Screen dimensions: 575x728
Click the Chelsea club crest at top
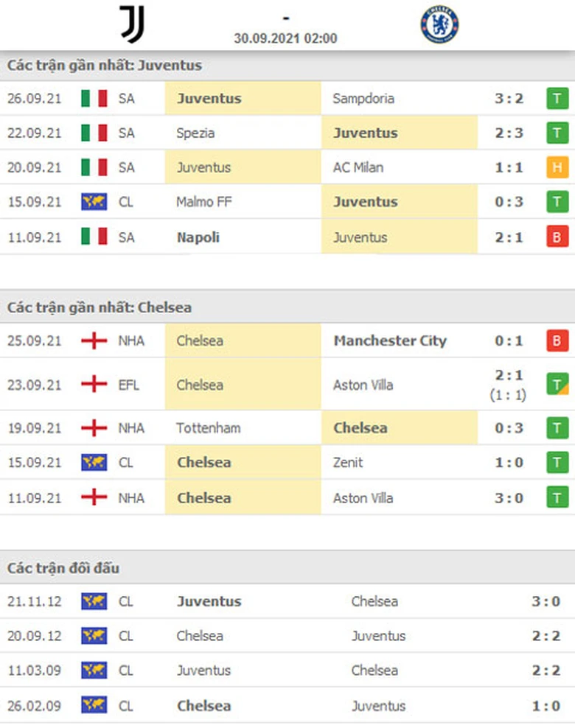click(439, 25)
